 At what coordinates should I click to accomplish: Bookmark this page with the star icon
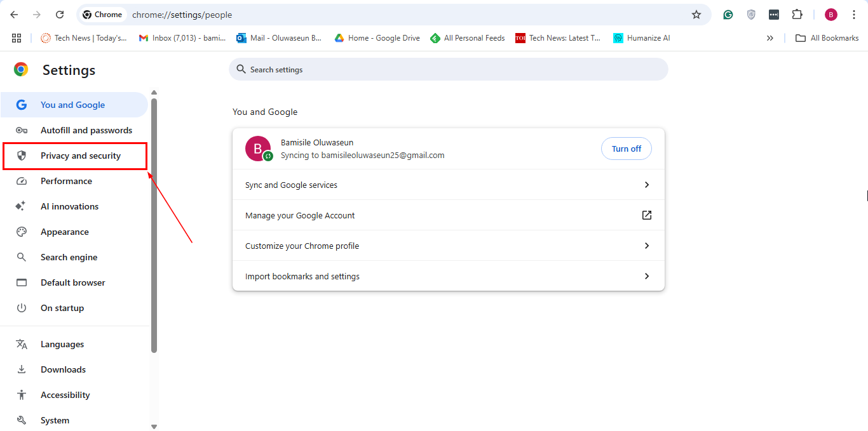(696, 15)
